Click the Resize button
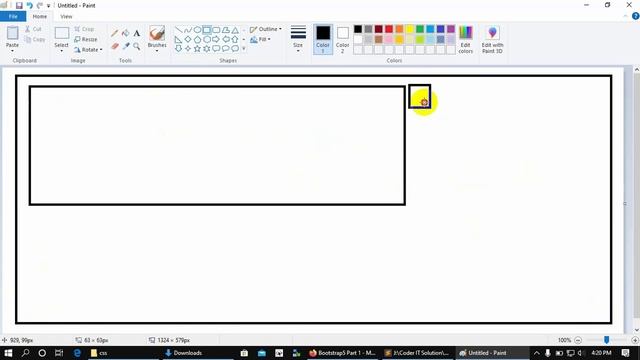The height and width of the screenshot is (360, 640). [86, 40]
